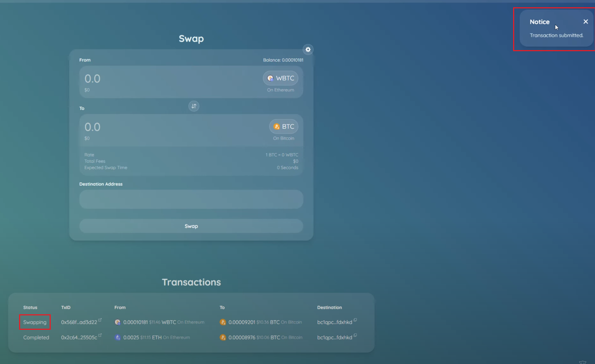Open WBTC token selector dropdown
Image resolution: width=595 pixels, height=364 pixels.
pyautogui.click(x=281, y=78)
